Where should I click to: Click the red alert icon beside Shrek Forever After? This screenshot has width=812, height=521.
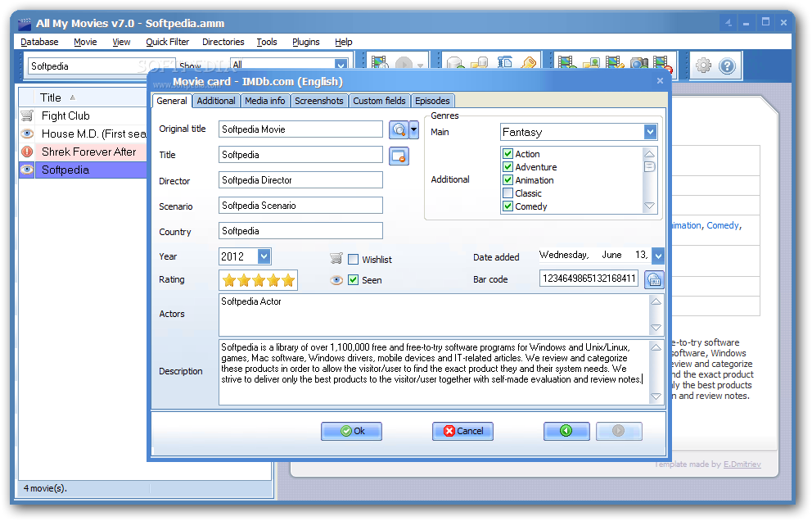click(27, 152)
